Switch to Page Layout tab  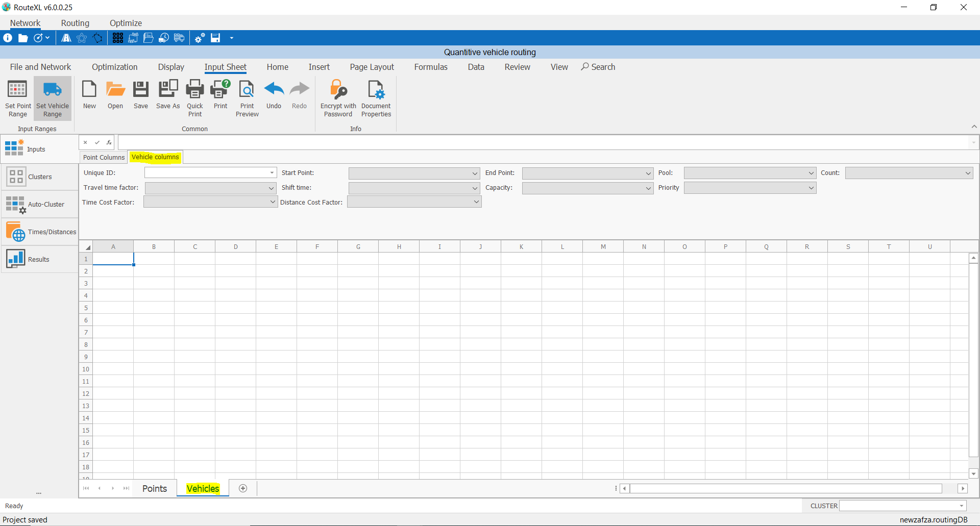click(372, 67)
